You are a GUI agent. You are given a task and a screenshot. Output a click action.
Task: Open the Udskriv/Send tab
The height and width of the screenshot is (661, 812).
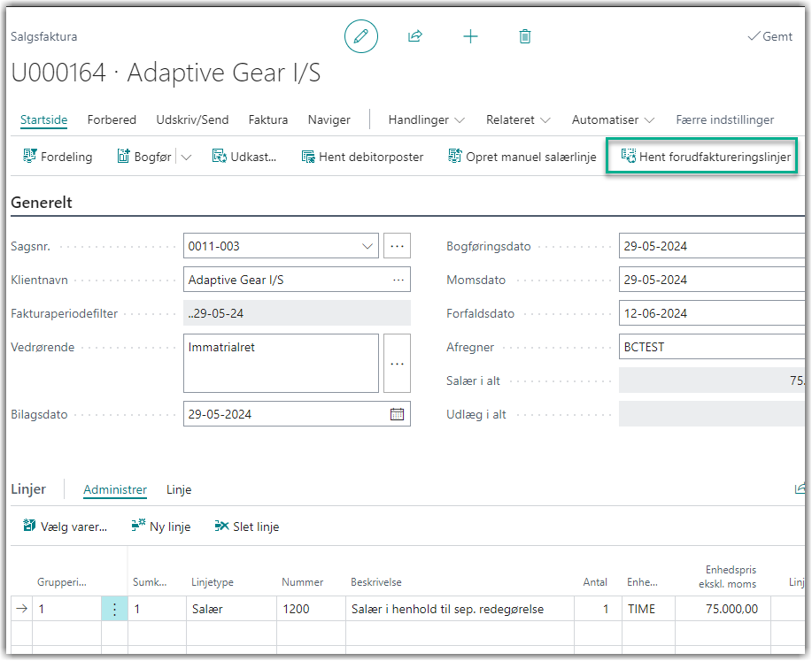[x=193, y=119]
